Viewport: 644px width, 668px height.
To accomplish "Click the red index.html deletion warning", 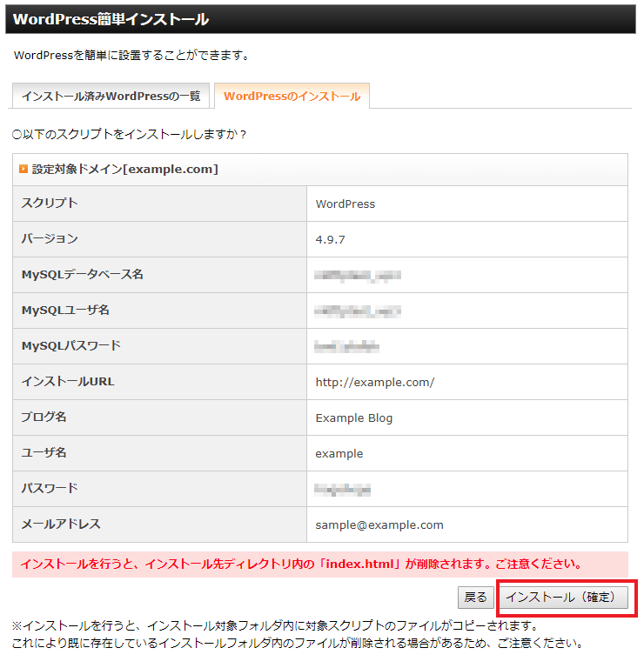I will pos(320,564).
